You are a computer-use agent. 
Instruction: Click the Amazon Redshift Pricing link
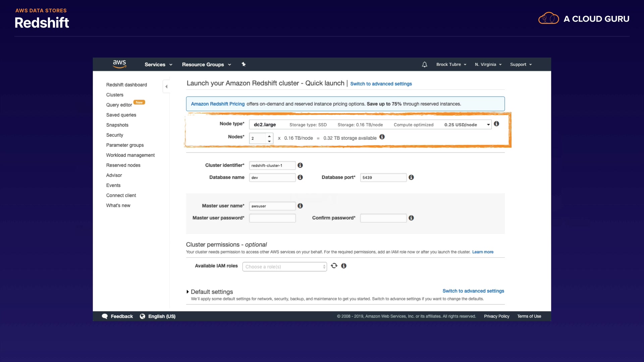(x=218, y=104)
